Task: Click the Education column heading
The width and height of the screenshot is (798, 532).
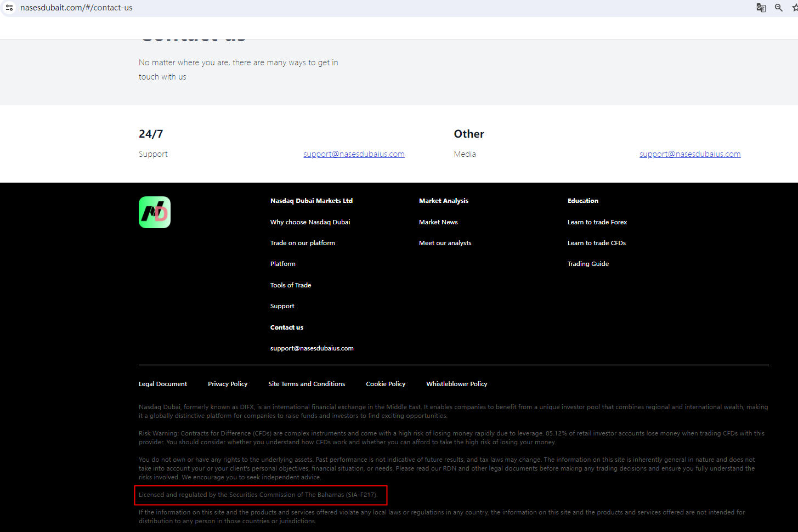Action: point(583,201)
